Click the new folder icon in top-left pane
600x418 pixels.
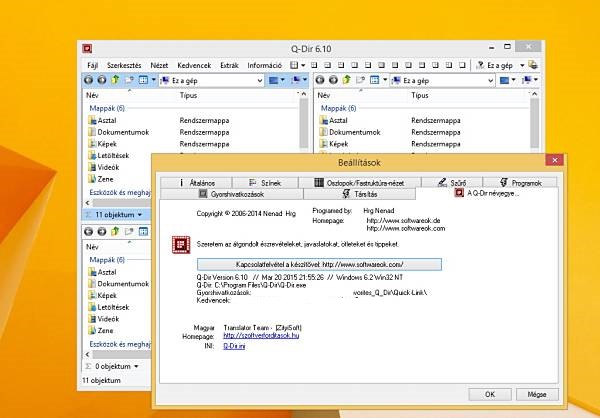(129, 80)
